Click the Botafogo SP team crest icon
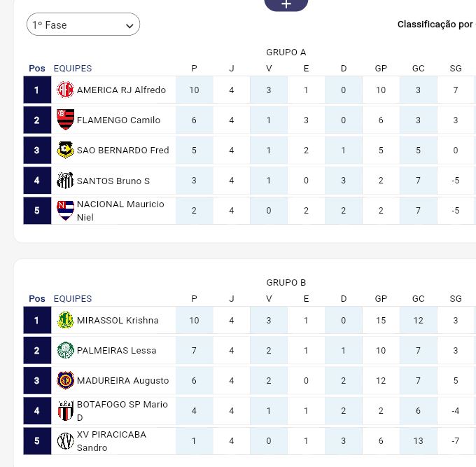This screenshot has height=467, width=476. click(x=65, y=410)
